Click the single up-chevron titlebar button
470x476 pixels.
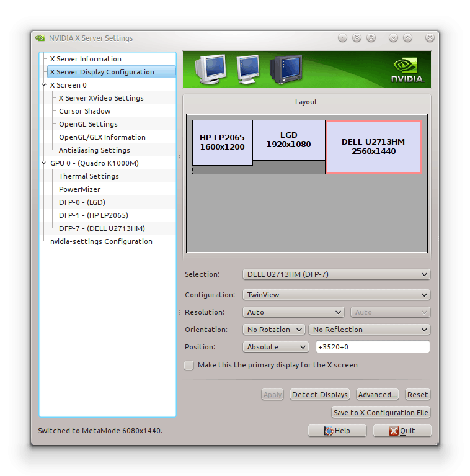click(407, 38)
